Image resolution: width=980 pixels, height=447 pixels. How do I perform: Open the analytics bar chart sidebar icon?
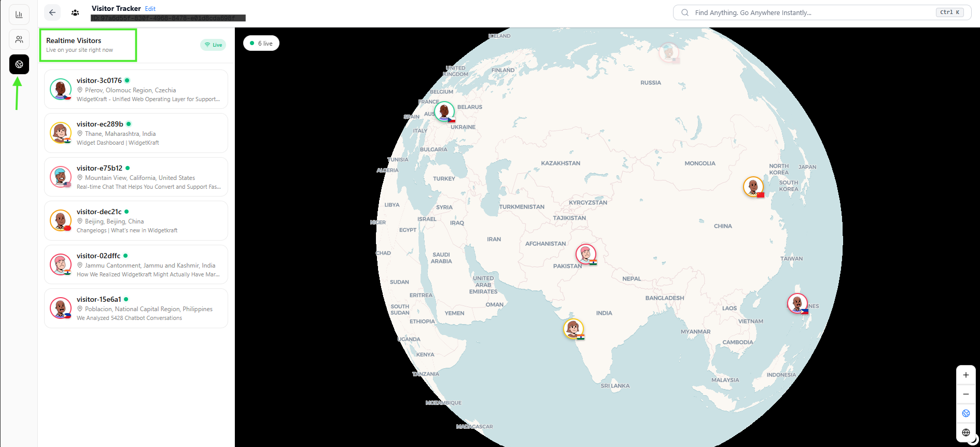(x=19, y=15)
